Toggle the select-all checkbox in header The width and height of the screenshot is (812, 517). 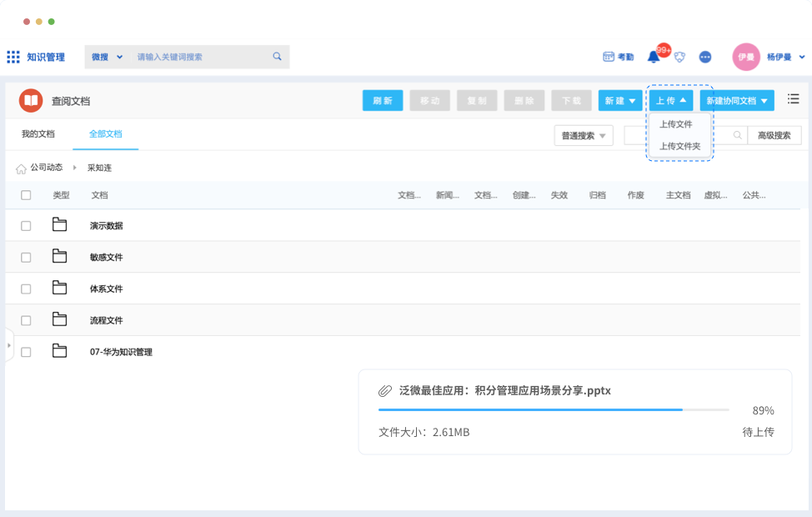26,195
